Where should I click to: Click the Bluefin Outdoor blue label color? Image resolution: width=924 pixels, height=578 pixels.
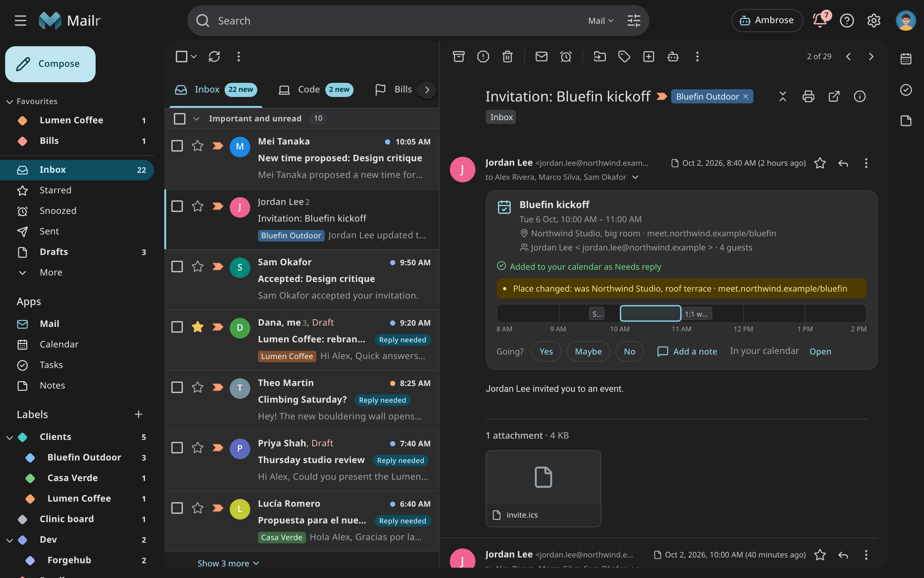(30, 458)
